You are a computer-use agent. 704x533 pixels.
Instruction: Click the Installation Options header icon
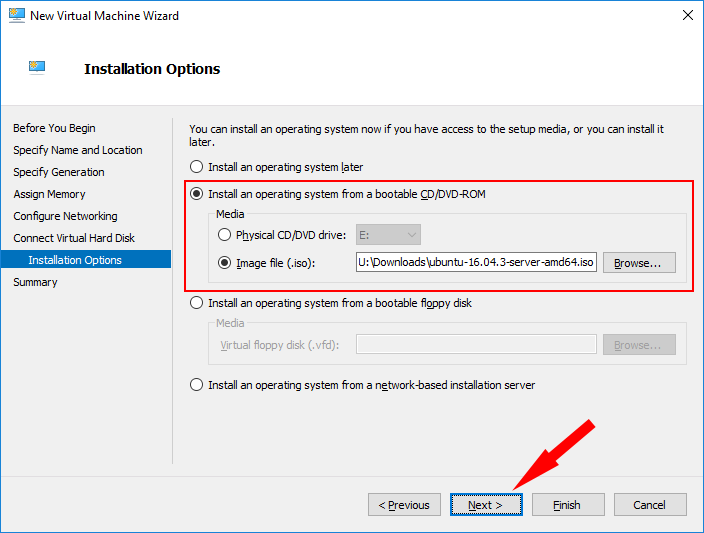37,68
